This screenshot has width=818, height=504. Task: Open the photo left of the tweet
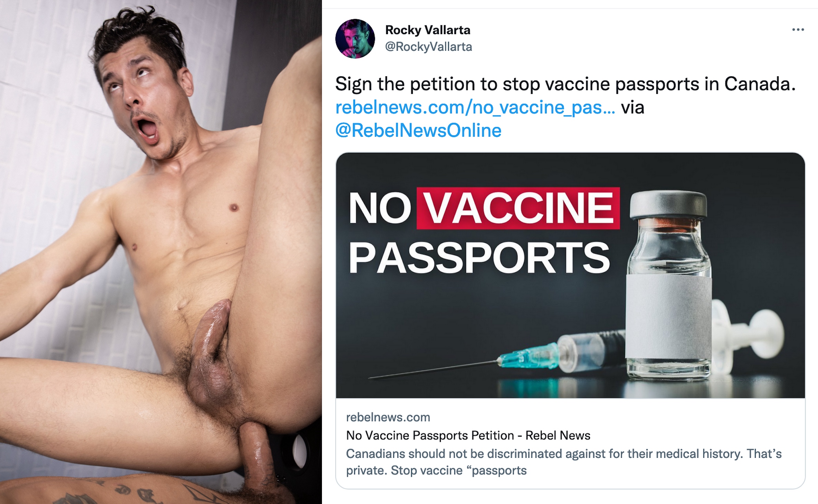point(161,252)
